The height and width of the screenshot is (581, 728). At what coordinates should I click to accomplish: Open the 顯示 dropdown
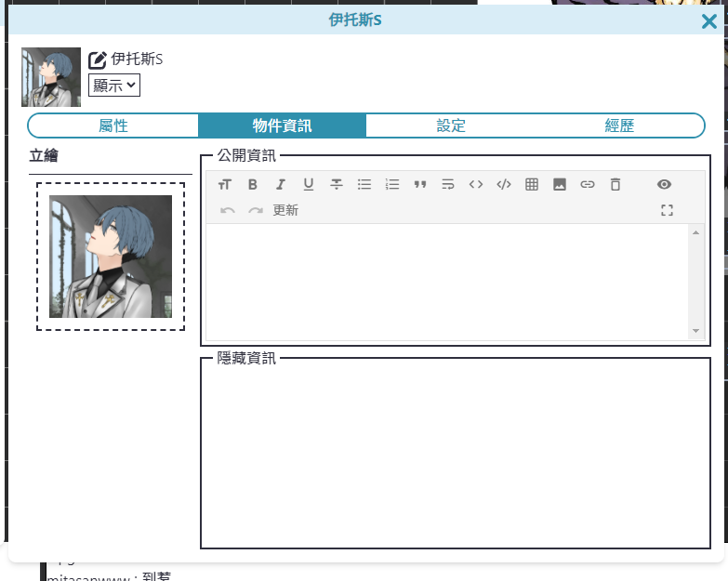click(x=114, y=86)
